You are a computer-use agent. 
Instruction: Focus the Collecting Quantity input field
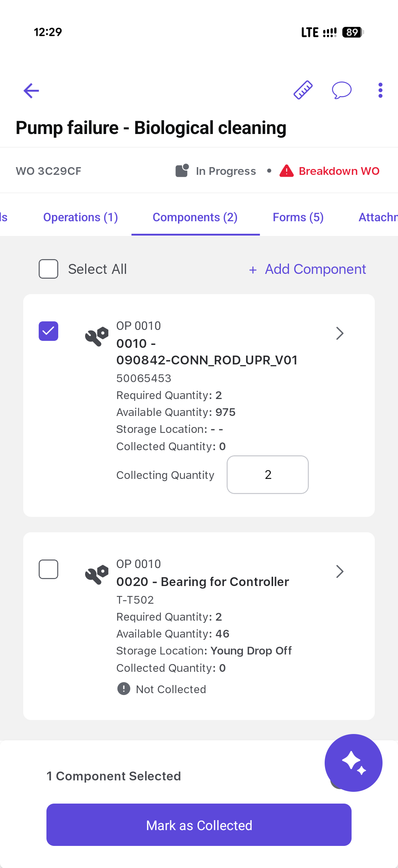pyautogui.click(x=268, y=474)
